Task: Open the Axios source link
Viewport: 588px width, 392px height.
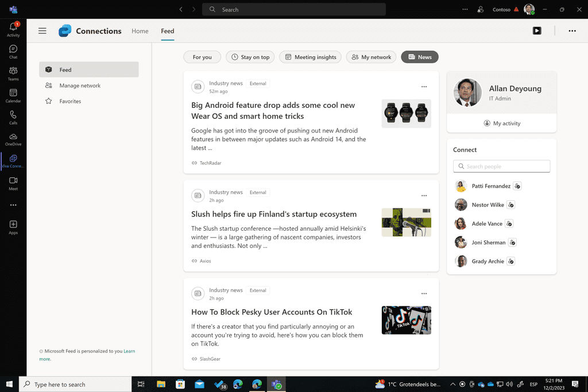Action: [202, 261]
